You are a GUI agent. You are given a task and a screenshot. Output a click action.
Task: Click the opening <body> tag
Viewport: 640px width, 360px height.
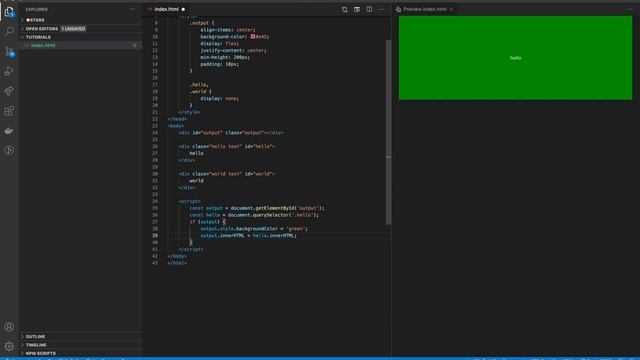coord(176,126)
